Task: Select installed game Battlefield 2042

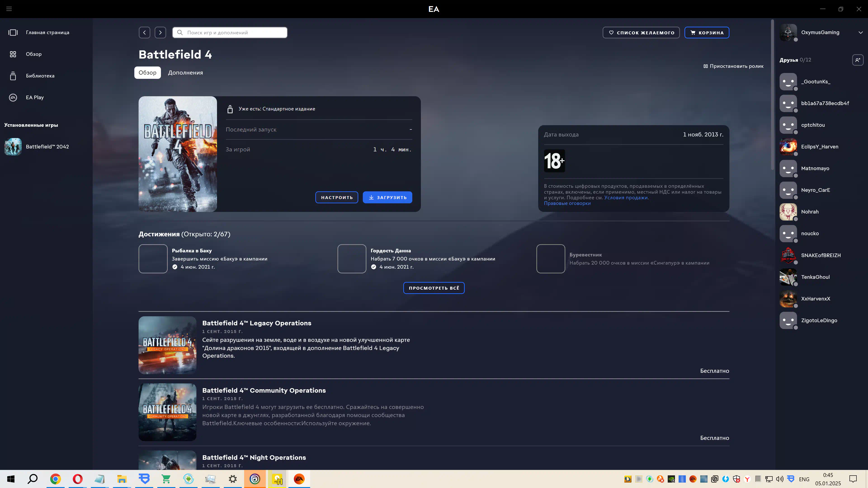Action: pos(46,146)
